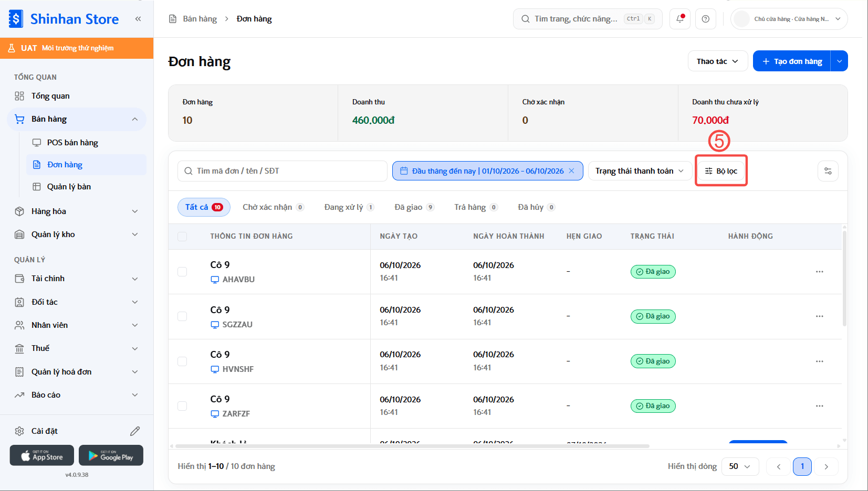
Task: Click the vertical scrollbar of the orders table
Action: pos(844,278)
